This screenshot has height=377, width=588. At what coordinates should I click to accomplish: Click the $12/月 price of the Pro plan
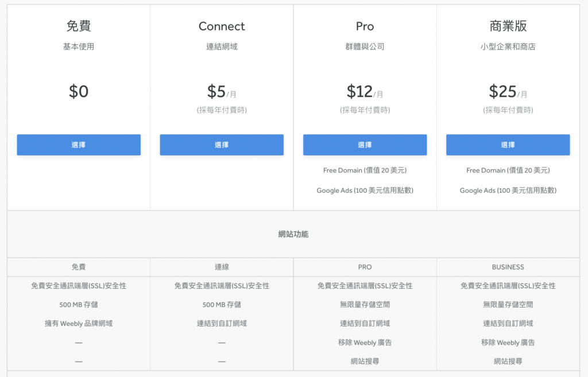365,92
